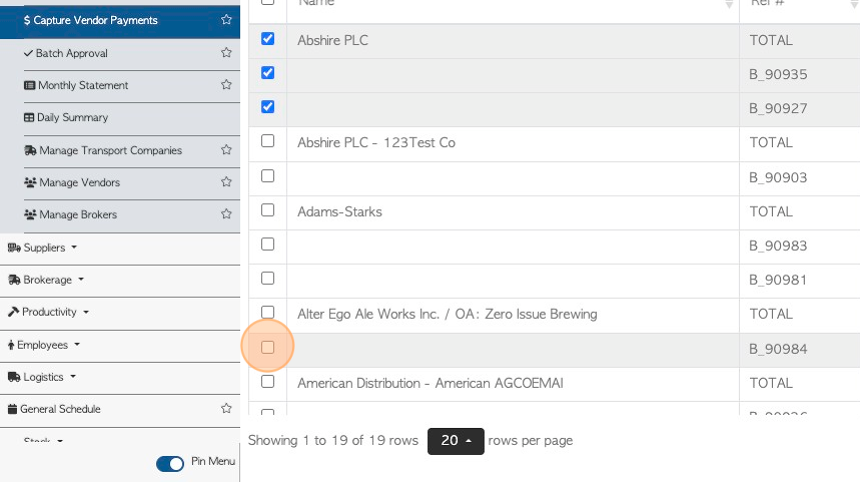
Task: Click reference B_90983
Action: pyautogui.click(x=778, y=246)
